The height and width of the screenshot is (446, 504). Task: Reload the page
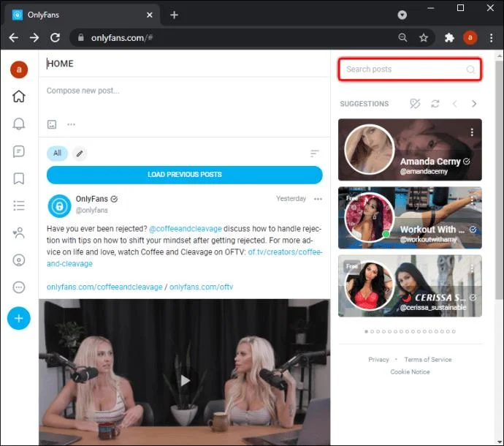pos(55,37)
